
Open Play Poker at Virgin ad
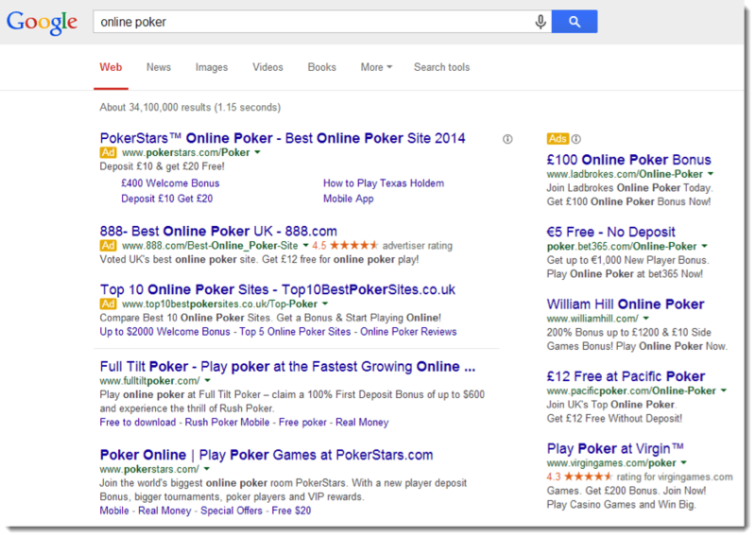coord(615,449)
